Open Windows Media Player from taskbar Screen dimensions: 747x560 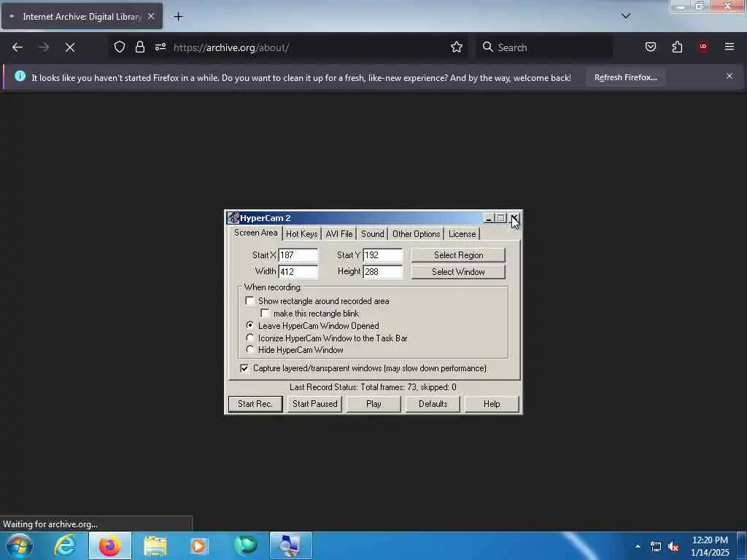click(x=199, y=545)
